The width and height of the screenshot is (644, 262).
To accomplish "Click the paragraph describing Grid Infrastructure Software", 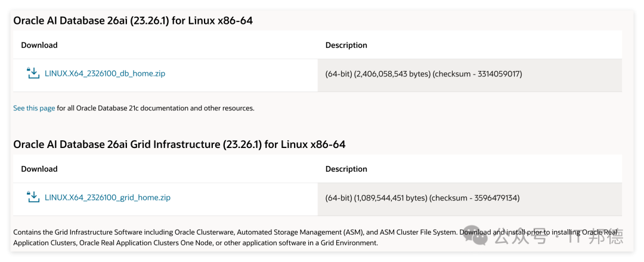I will [x=315, y=238].
